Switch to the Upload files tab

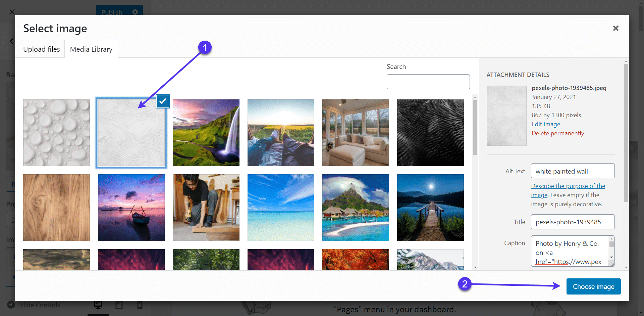click(41, 49)
